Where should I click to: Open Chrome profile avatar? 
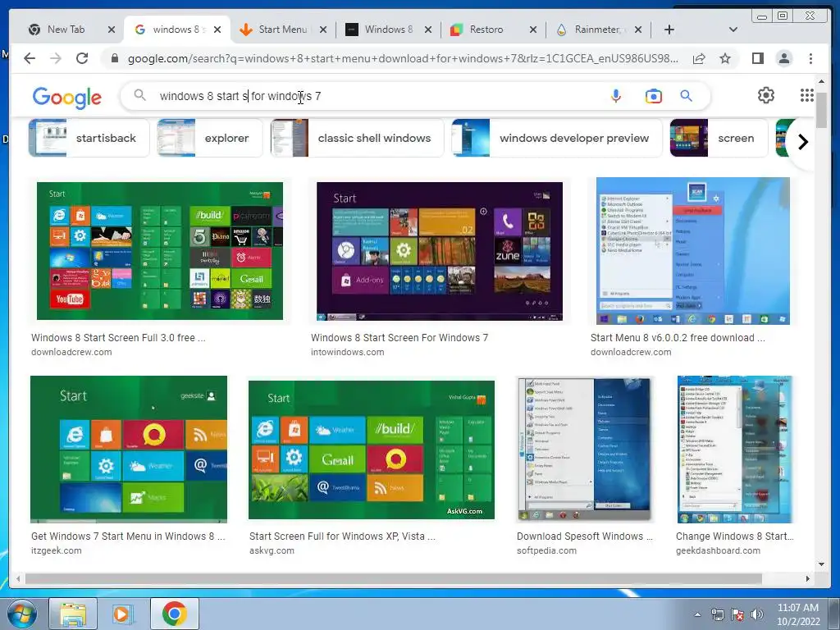click(x=783, y=58)
